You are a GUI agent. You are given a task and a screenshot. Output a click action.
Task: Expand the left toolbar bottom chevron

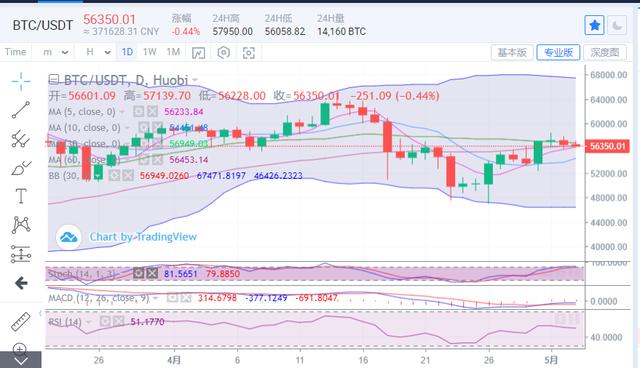click(20, 360)
